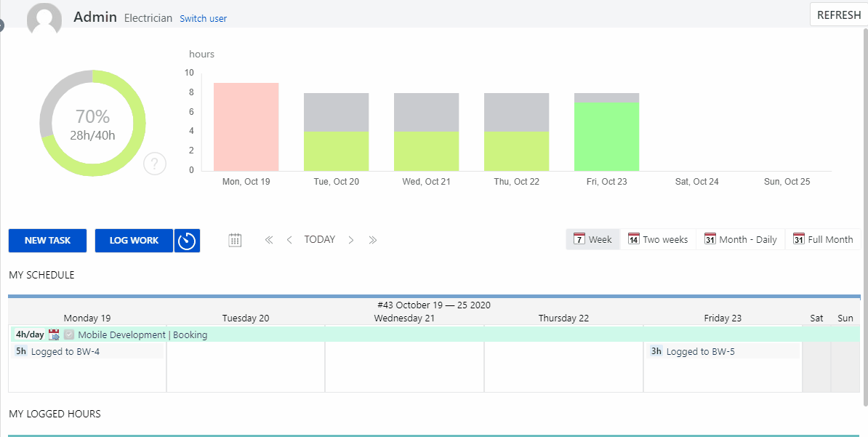Click the Thu, Oct 22 green bar segment
868x437 pixels.
click(516, 151)
